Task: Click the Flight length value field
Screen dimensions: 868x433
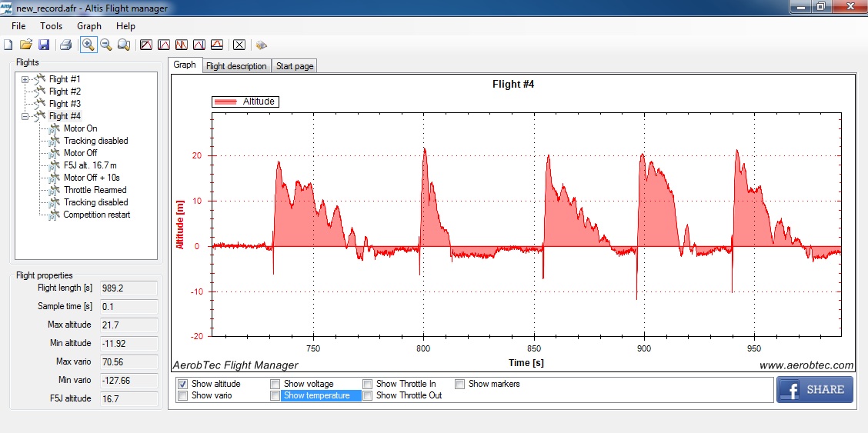Action: tap(129, 288)
